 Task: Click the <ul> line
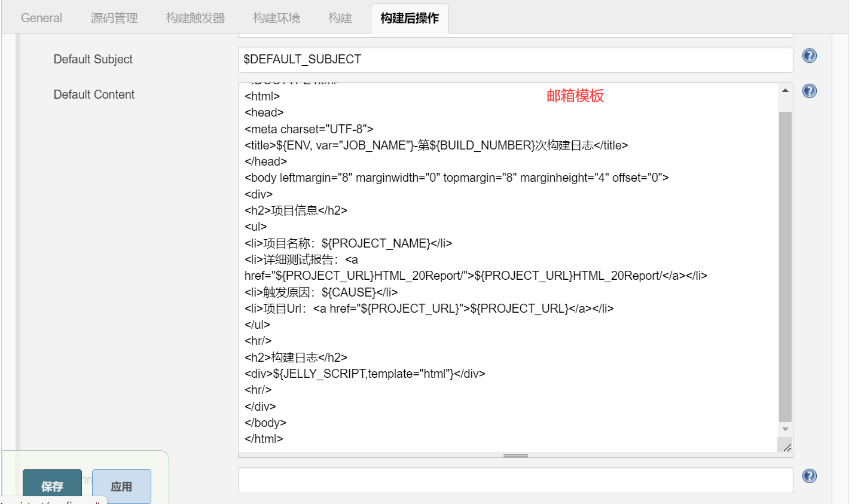(x=256, y=227)
